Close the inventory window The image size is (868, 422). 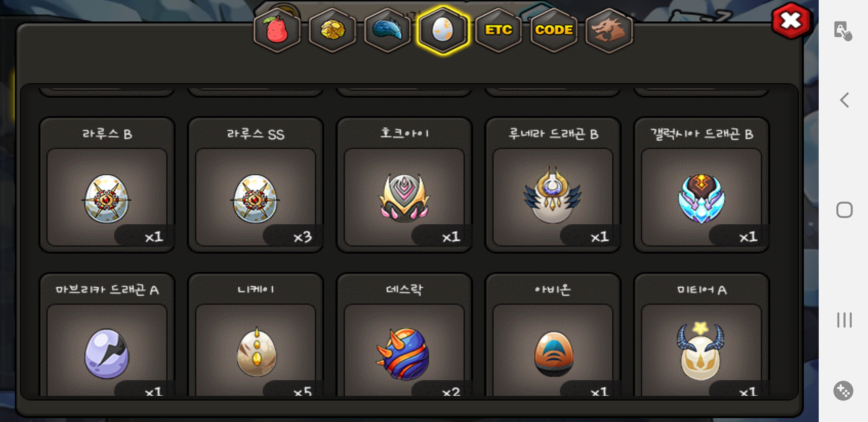point(791,21)
